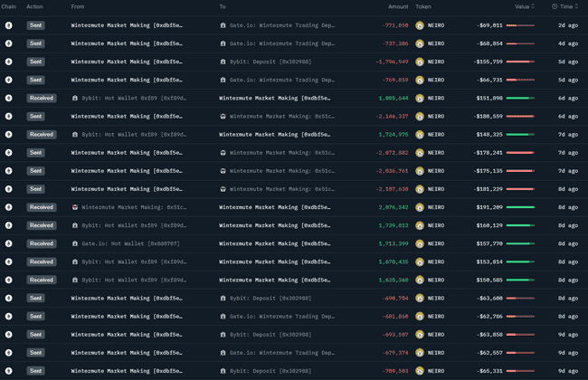Click the Amount column header
This screenshot has height=380, width=588.
(x=398, y=6)
